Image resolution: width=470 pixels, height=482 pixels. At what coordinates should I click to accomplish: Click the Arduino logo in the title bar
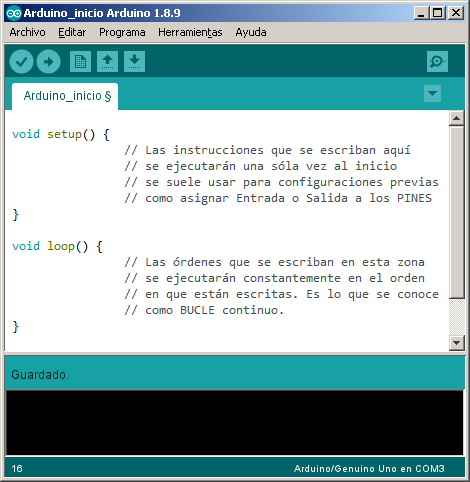14,13
